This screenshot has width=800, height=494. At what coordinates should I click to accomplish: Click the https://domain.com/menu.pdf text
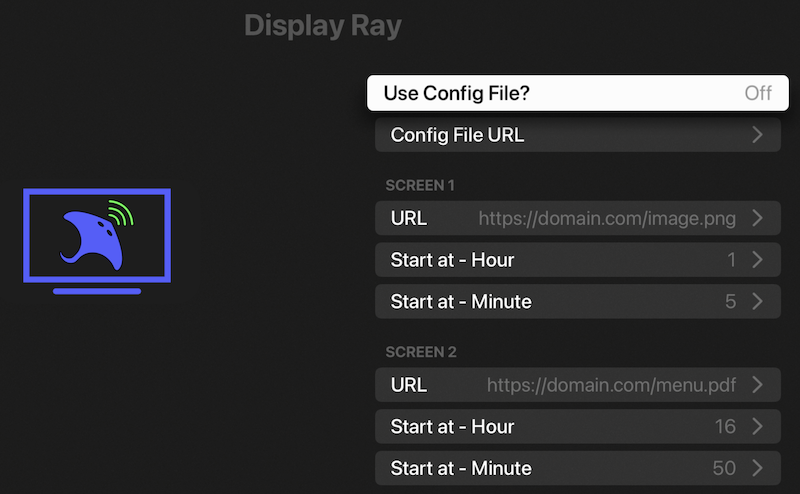[x=611, y=385]
